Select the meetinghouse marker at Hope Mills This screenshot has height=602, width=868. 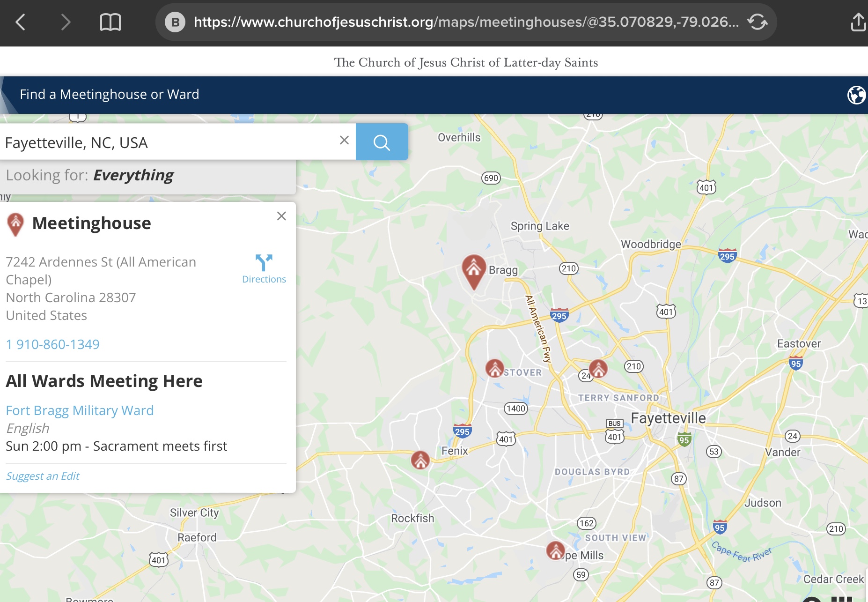[556, 550]
